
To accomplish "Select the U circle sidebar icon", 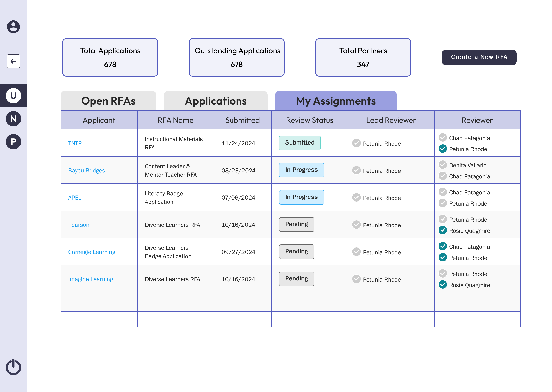I will [x=13, y=96].
